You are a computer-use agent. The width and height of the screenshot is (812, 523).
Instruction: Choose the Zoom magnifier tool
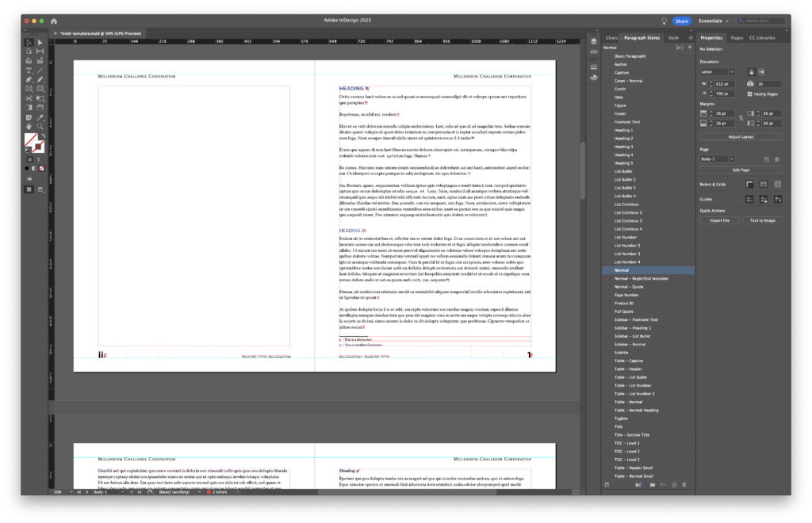tap(40, 127)
